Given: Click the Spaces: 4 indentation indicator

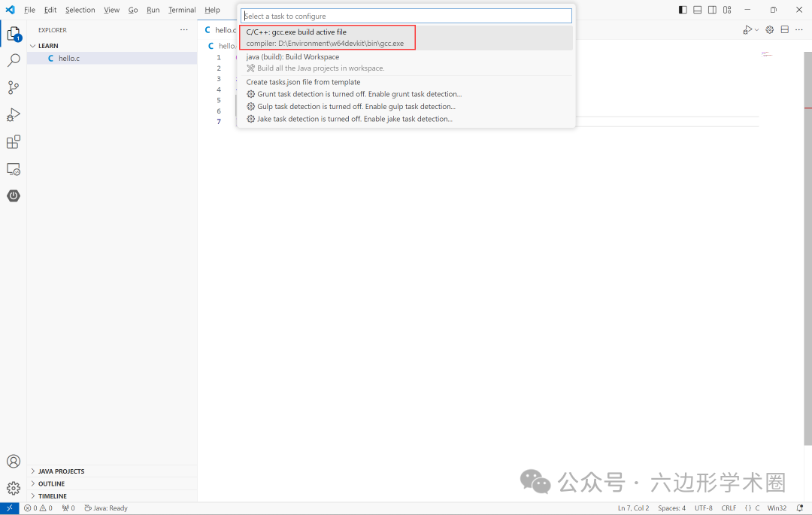Looking at the screenshot, I should click(671, 507).
